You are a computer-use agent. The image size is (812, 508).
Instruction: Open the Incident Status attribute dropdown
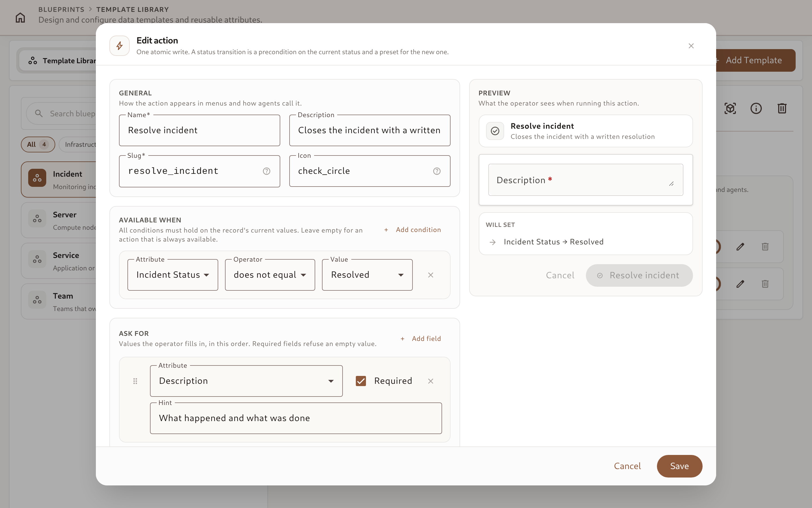173,275
